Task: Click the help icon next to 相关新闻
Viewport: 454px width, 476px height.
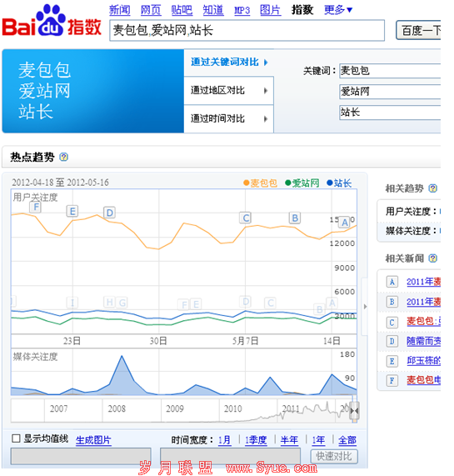Action: point(433,258)
